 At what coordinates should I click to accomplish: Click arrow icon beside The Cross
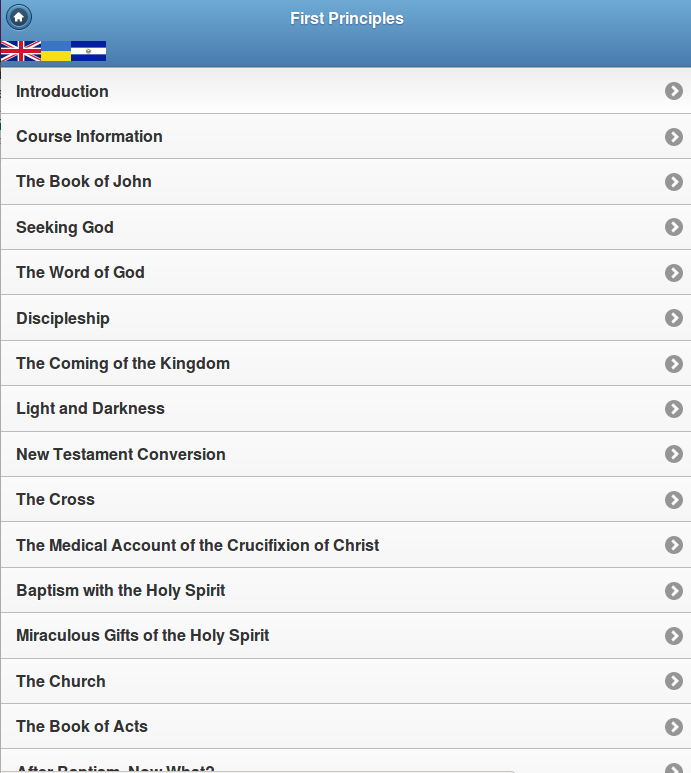point(674,499)
